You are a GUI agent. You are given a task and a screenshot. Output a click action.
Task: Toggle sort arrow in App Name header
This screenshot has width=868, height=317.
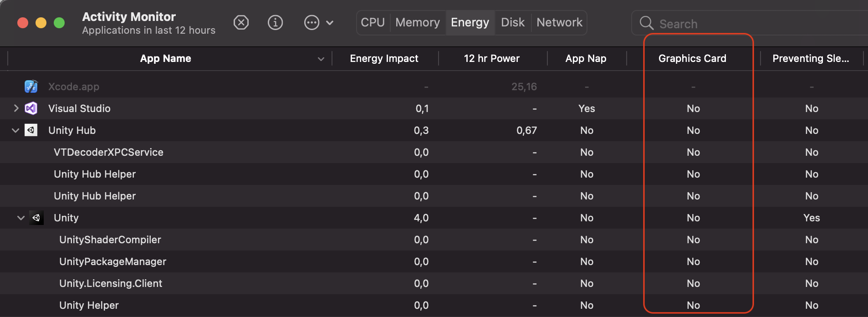coord(321,59)
